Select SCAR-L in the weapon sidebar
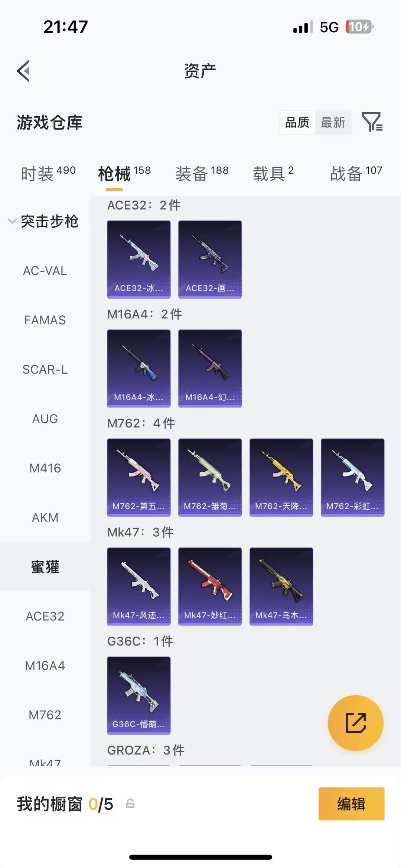This screenshot has height=868, width=401. click(45, 370)
